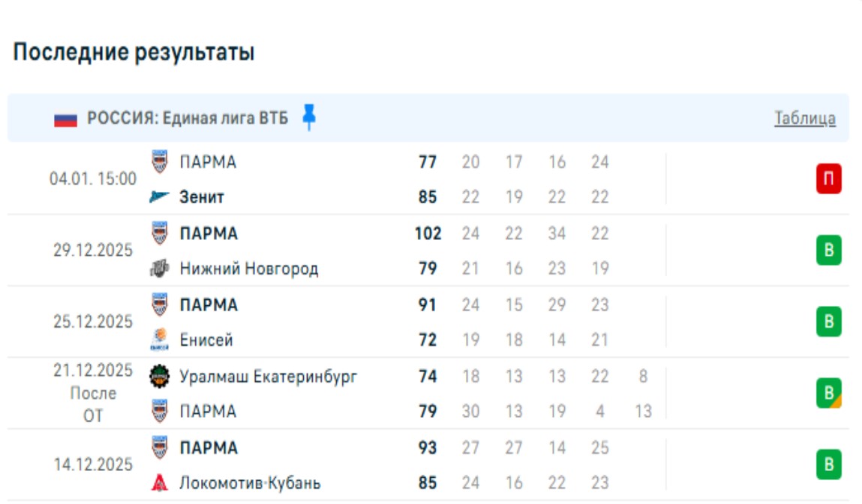Click the Nizhny Novgorod team logo
Screen dimensions: 862x504
[159, 268]
